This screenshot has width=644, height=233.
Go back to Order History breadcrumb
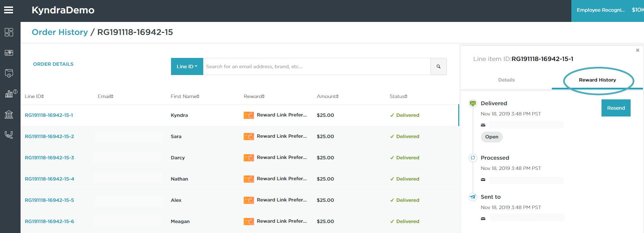[60, 32]
